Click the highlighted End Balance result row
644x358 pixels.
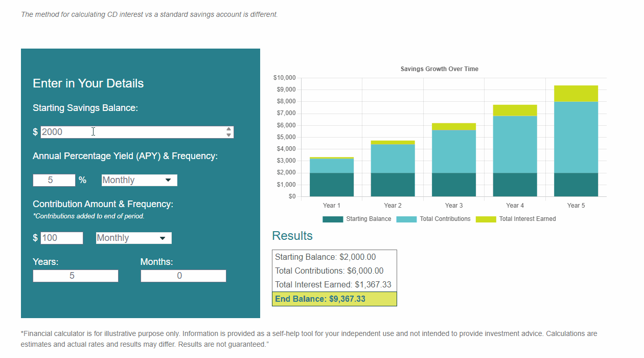[x=334, y=299]
